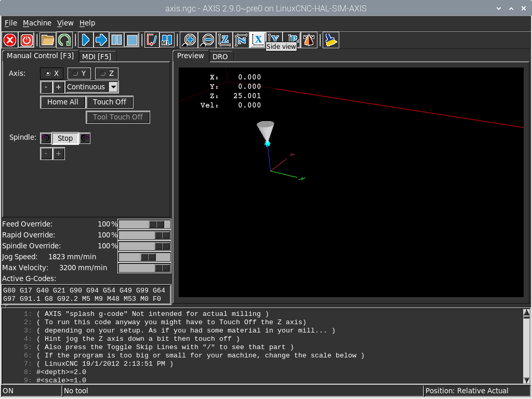Start spindle counterclockwise
532x399 pixels.
point(46,138)
